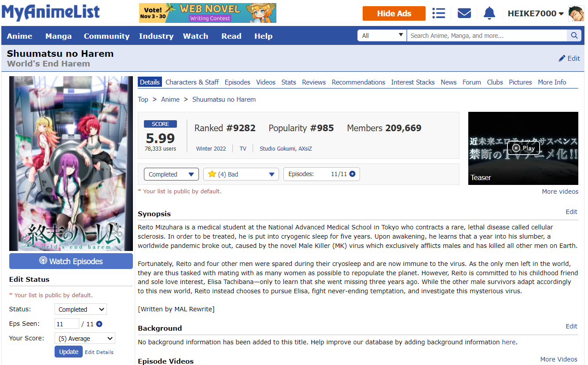588x365 pixels.
Task: Switch to the More Info tab
Action: pyautogui.click(x=552, y=82)
